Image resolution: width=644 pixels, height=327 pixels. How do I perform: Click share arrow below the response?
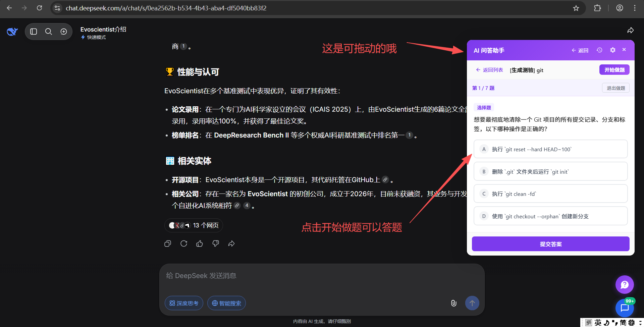[231, 243]
